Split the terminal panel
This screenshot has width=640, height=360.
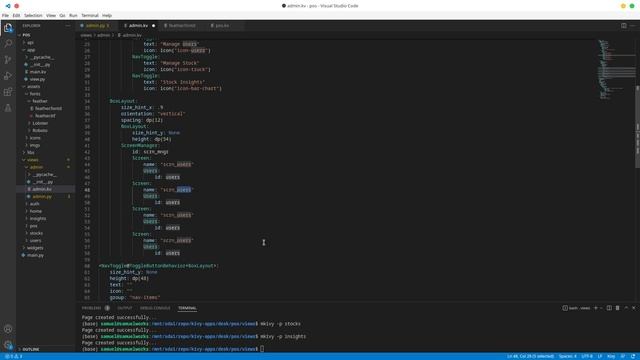pyautogui.click(x=609, y=308)
